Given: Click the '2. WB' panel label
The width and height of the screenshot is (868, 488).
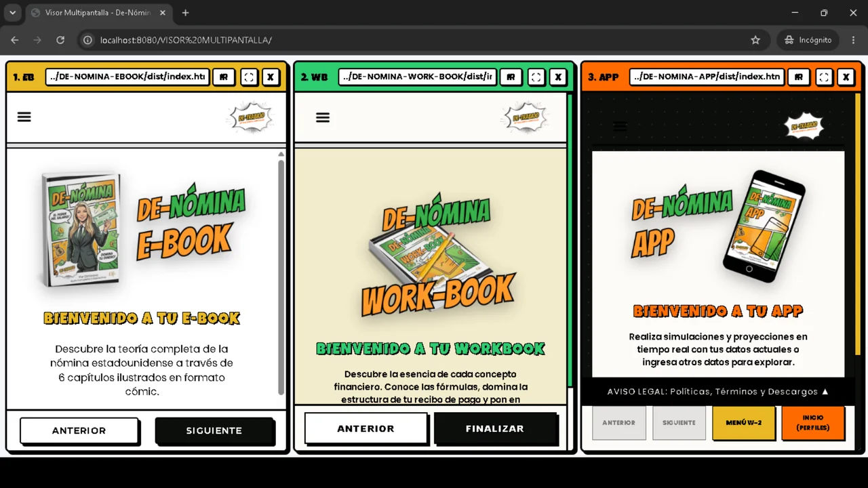Looking at the screenshot, I should coord(314,77).
